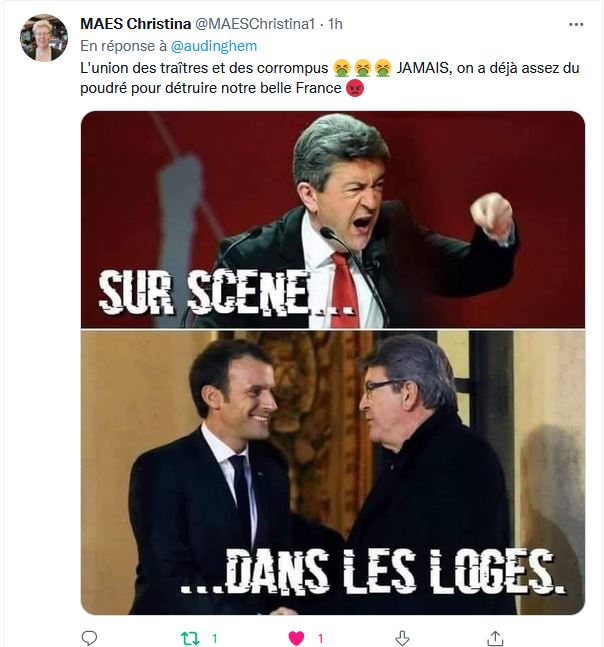Image resolution: width=604 pixels, height=647 pixels.
Task: Open the three-dot more options menu
Action: (576, 24)
